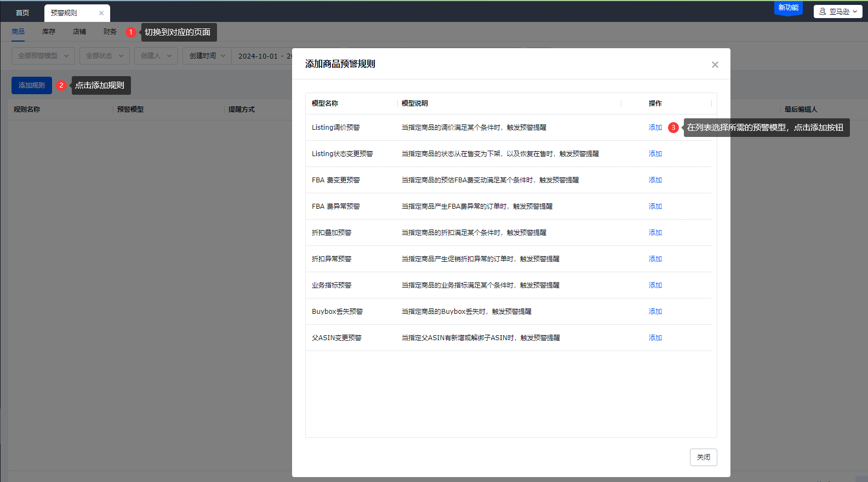868x482 pixels.
Task: Select the 父ASIN变更预警 model name
Action: 337,338
